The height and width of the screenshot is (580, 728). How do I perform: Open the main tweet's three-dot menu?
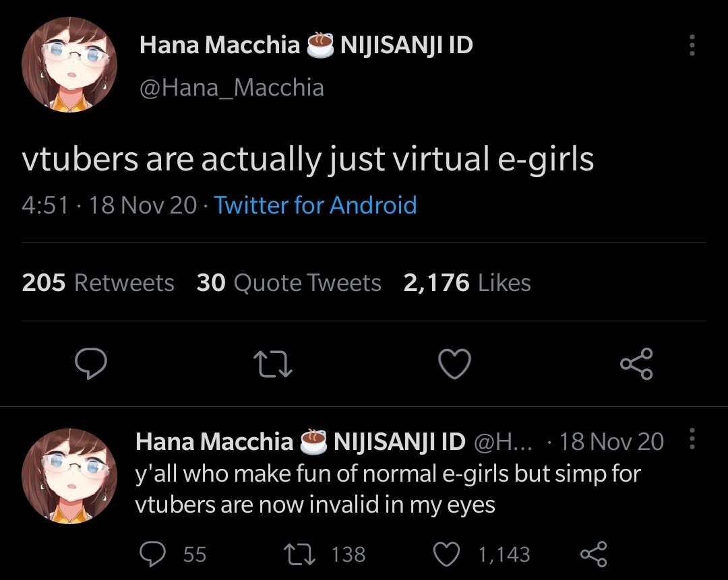pos(691,46)
